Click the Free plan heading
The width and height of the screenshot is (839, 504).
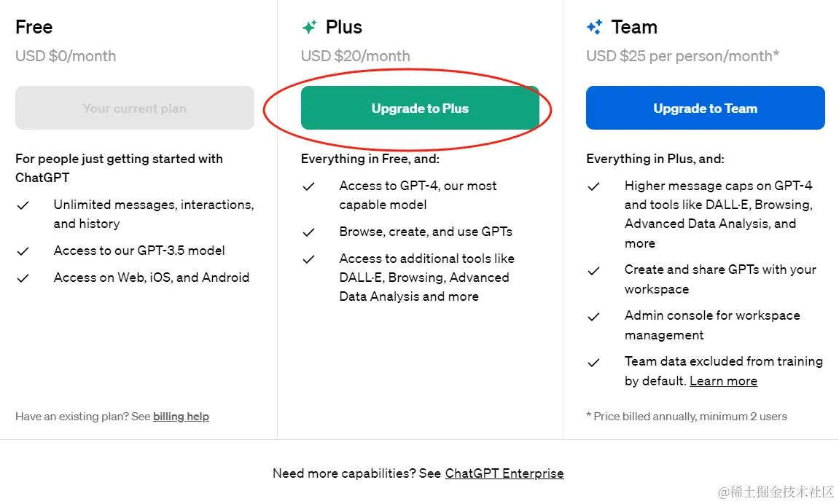[x=34, y=28]
